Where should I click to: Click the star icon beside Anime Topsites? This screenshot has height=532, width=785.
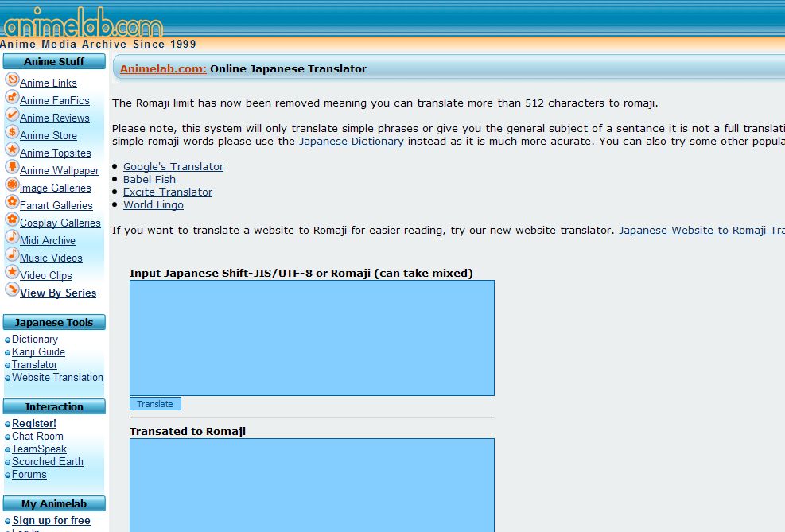click(x=12, y=150)
